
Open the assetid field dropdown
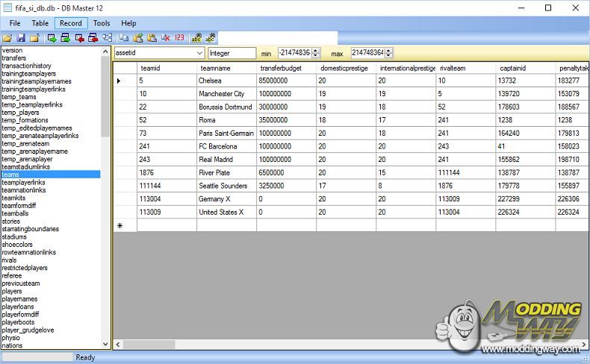coord(199,54)
